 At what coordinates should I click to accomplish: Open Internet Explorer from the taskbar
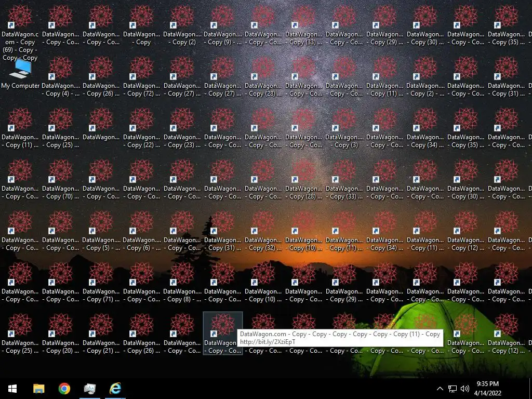pyautogui.click(x=115, y=389)
